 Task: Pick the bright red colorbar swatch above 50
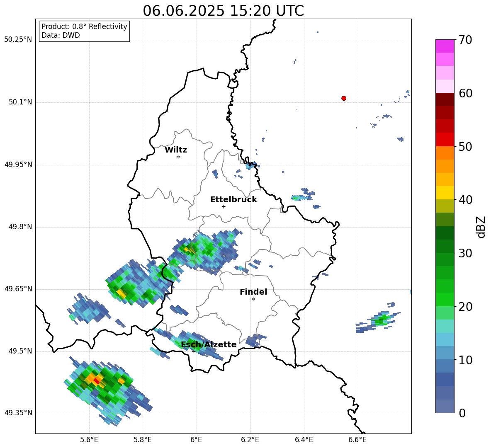[445, 139]
